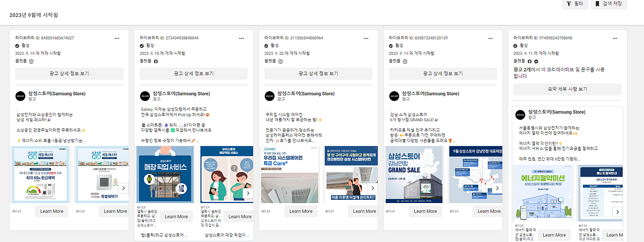Click Facebook platform icon on the 2023. 9. 15. ad
The width and height of the screenshot is (644, 242).
pyautogui.click(x=156, y=62)
